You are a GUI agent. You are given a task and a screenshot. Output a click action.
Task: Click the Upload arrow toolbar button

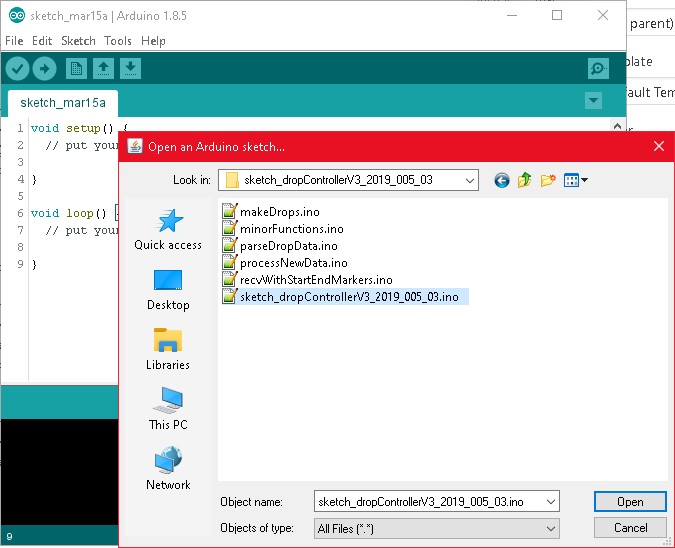point(45,68)
